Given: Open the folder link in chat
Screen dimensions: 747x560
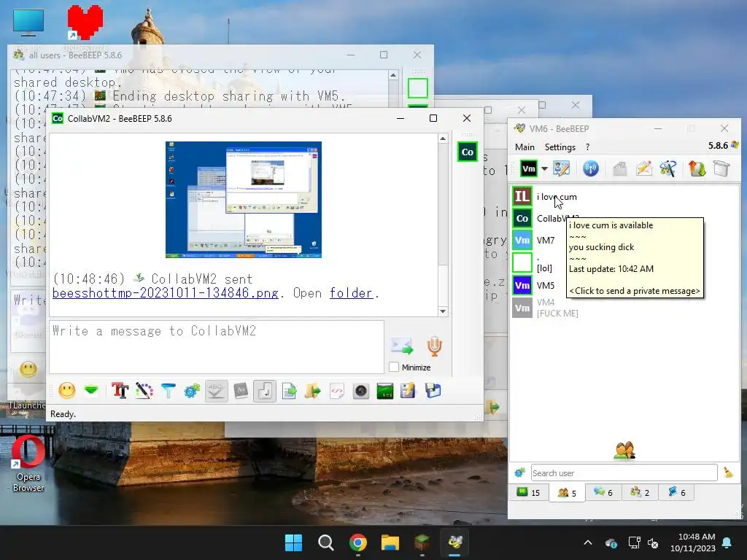Looking at the screenshot, I should 351,293.
